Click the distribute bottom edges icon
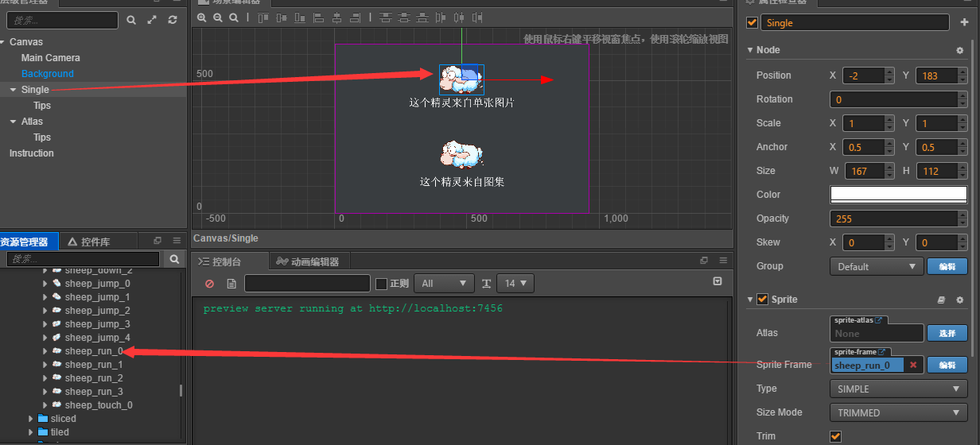The height and width of the screenshot is (445, 980). tap(422, 17)
